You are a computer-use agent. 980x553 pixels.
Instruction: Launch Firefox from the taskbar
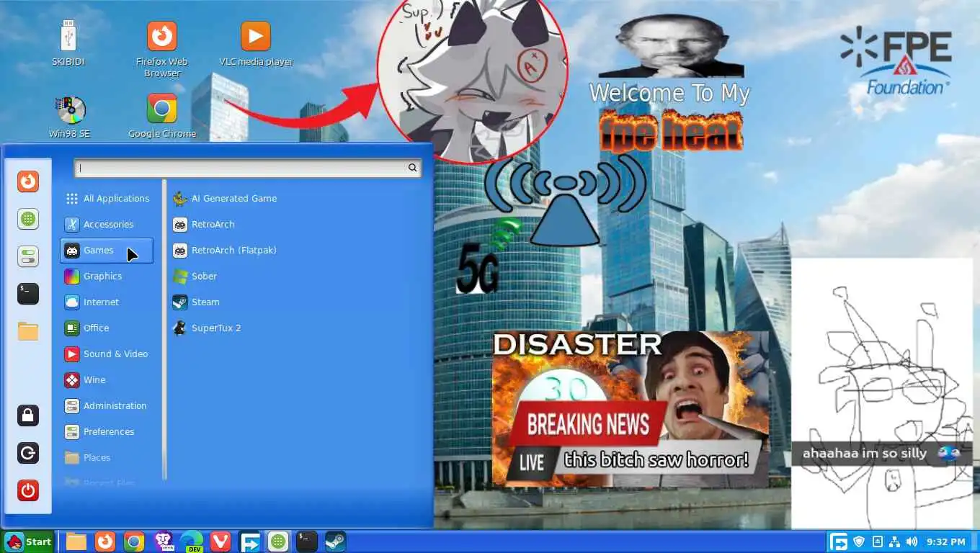[105, 541]
